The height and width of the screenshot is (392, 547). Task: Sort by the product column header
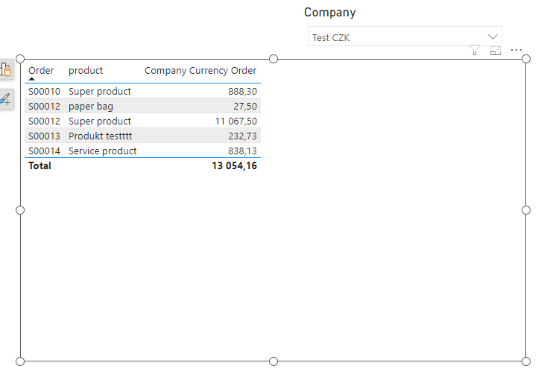click(x=86, y=71)
